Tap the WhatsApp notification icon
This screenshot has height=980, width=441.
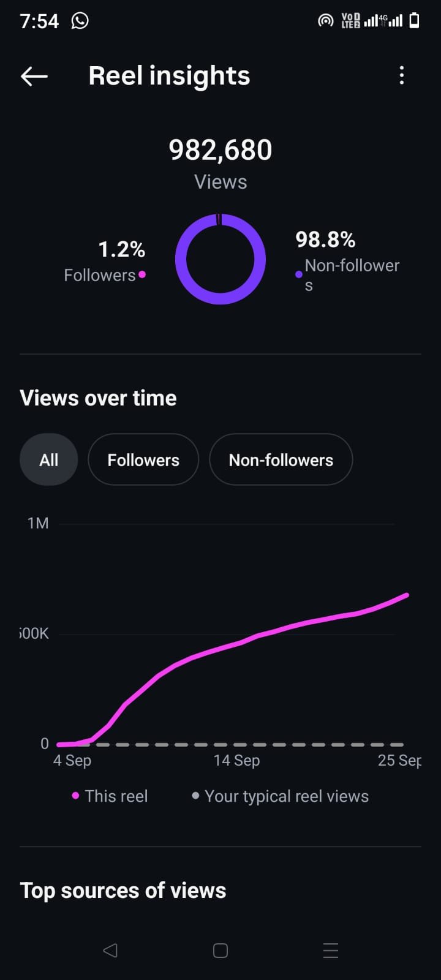[80, 21]
